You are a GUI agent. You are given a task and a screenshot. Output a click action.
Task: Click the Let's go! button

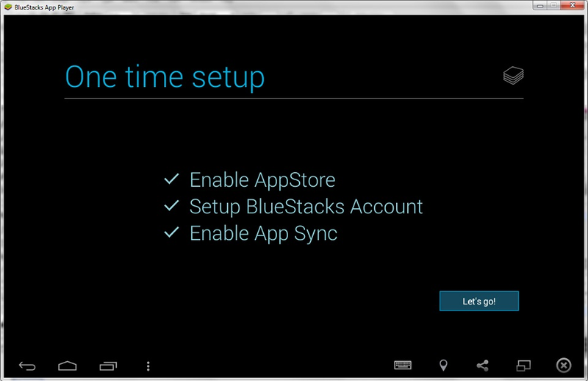click(x=479, y=301)
